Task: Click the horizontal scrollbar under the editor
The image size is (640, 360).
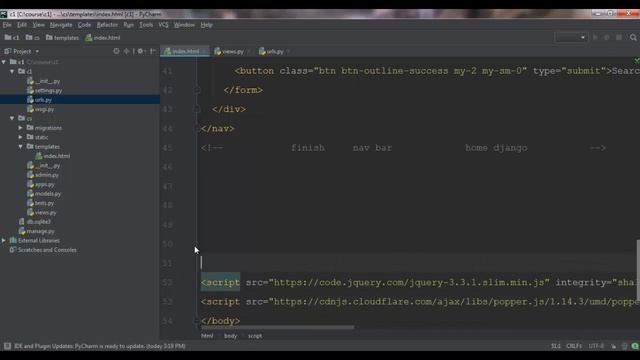Action: pyautogui.click(x=278, y=327)
